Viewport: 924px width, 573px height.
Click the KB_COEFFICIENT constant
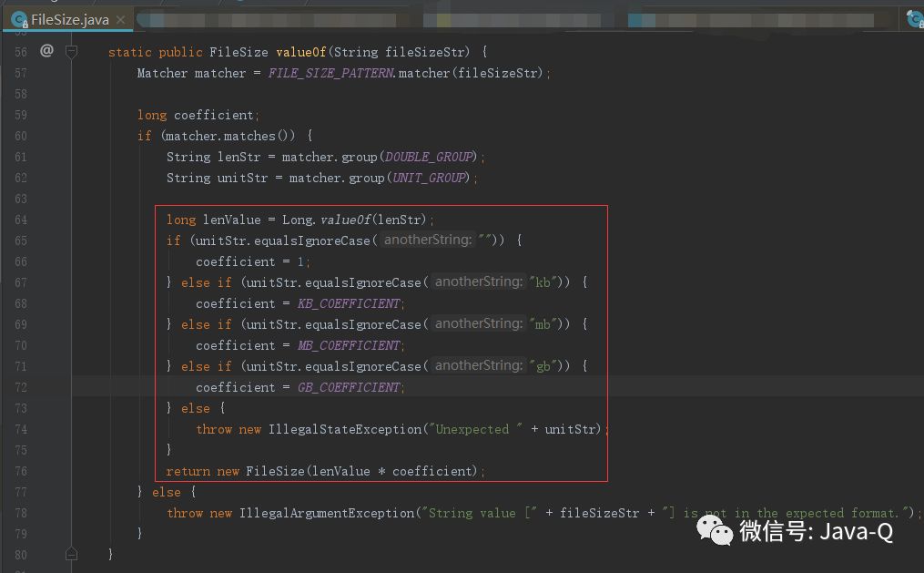click(349, 303)
